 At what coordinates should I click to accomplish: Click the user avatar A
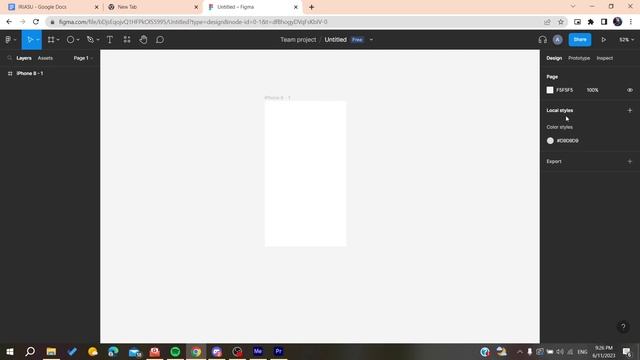coord(558,40)
